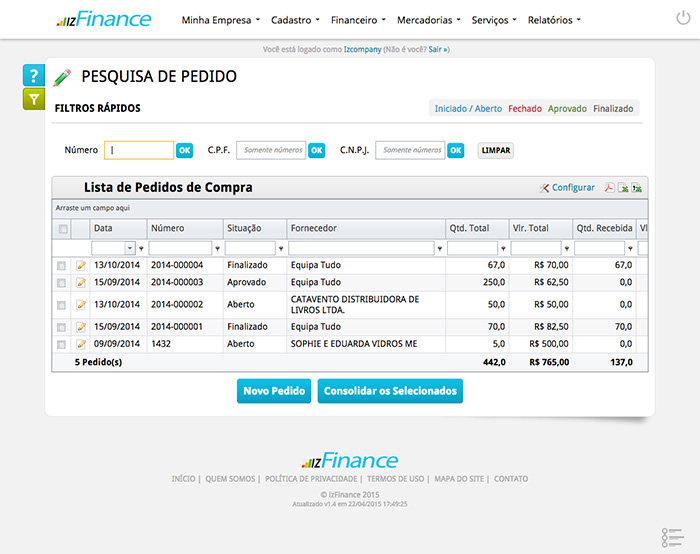Open the green filter funnel side tab
This screenshot has width=700, height=554.
(x=33, y=99)
